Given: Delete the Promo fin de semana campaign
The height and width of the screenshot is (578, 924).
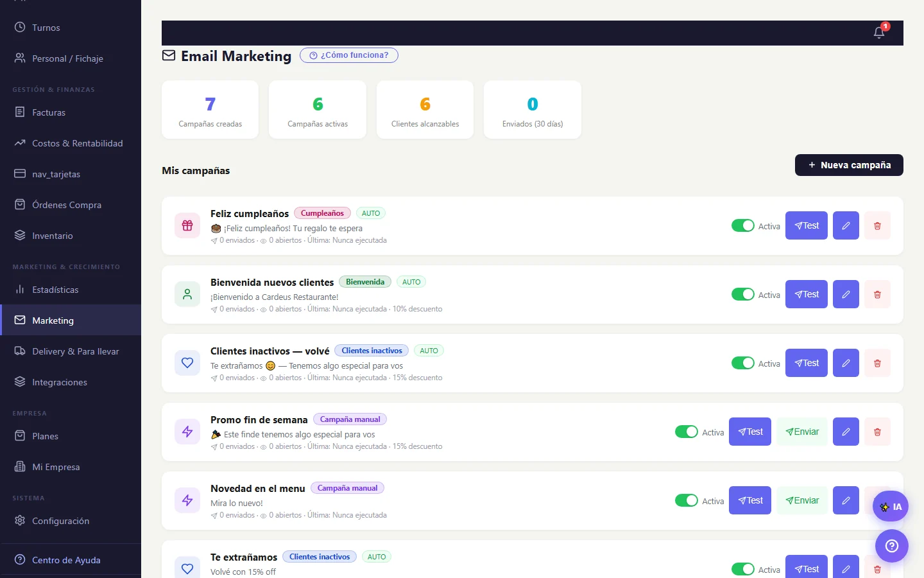Looking at the screenshot, I should [877, 432].
